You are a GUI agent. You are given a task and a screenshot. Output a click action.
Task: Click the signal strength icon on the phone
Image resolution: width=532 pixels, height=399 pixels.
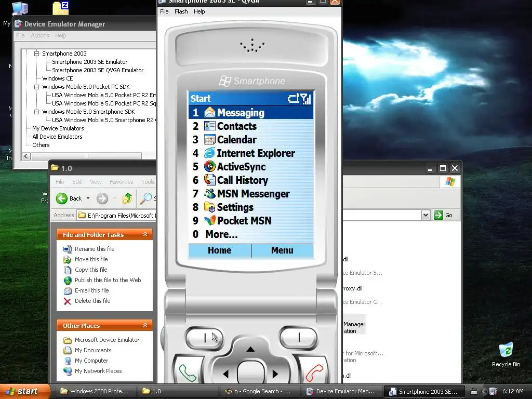click(306, 99)
